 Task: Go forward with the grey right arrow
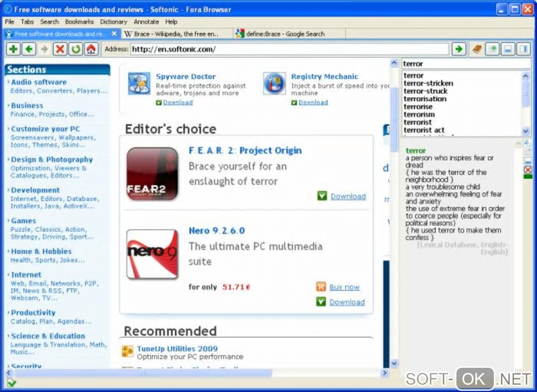point(45,49)
